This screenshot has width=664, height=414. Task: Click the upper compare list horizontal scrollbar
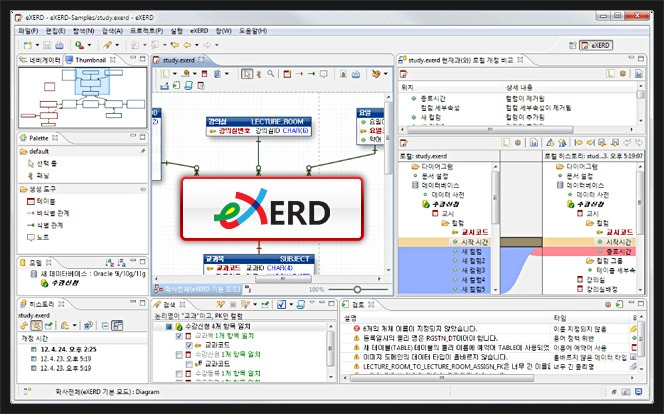click(x=490, y=130)
